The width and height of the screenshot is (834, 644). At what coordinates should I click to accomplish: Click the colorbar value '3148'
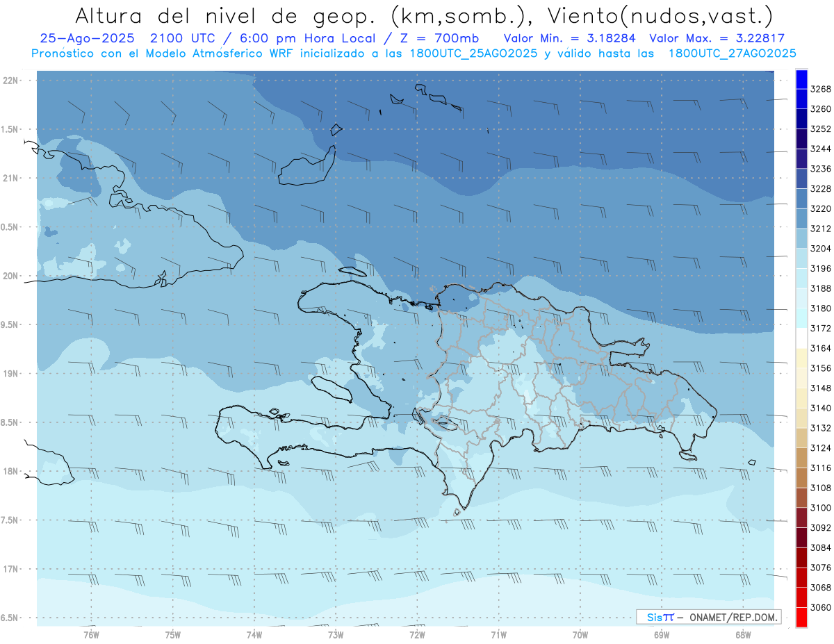tap(821, 388)
